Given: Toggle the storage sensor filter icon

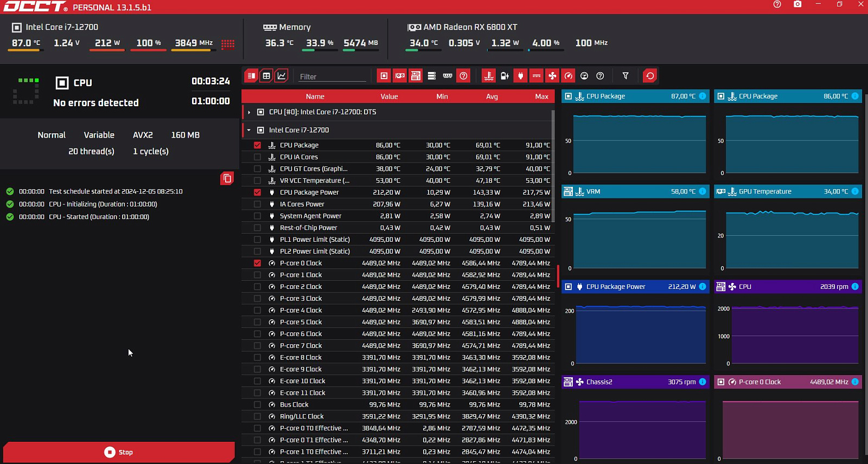Looking at the screenshot, I should (432, 76).
